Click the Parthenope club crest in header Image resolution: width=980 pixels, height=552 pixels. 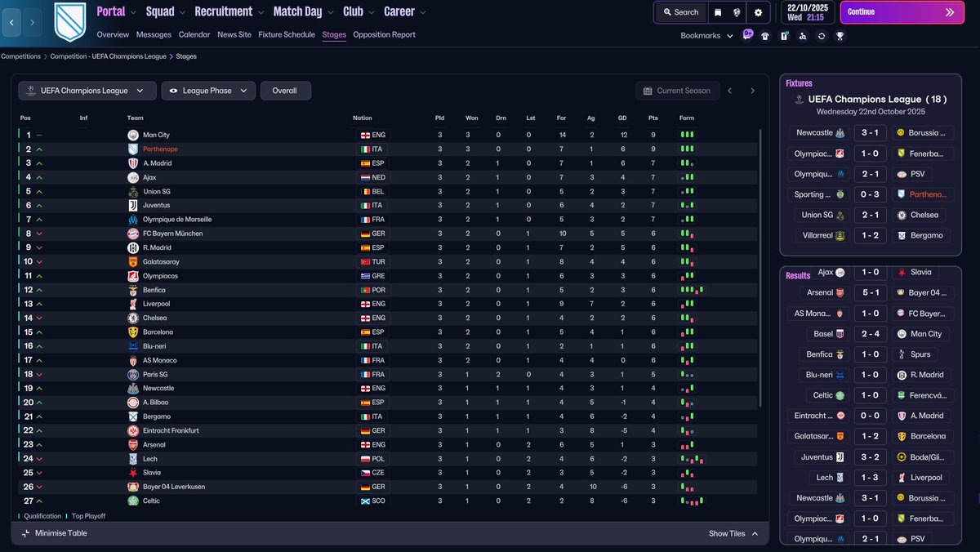point(69,22)
